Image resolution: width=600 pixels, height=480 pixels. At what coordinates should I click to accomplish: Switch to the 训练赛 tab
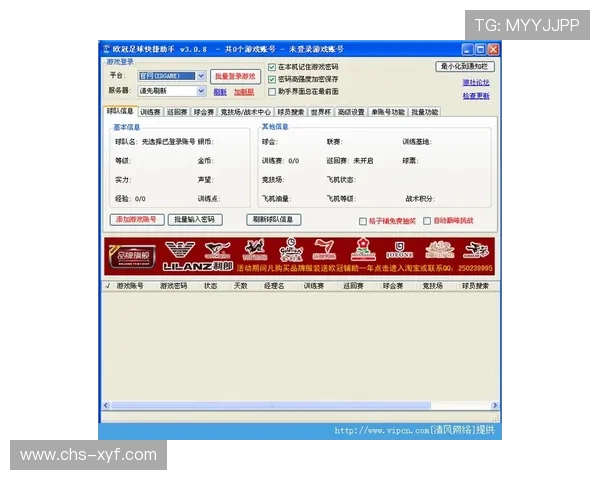[151, 112]
